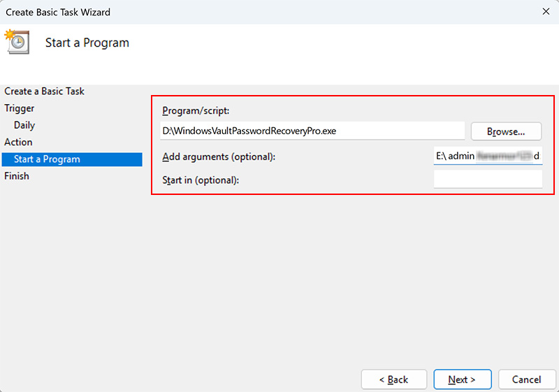559x392 pixels.
Task: Proceed by clicking 'Next >'
Action: (x=462, y=379)
